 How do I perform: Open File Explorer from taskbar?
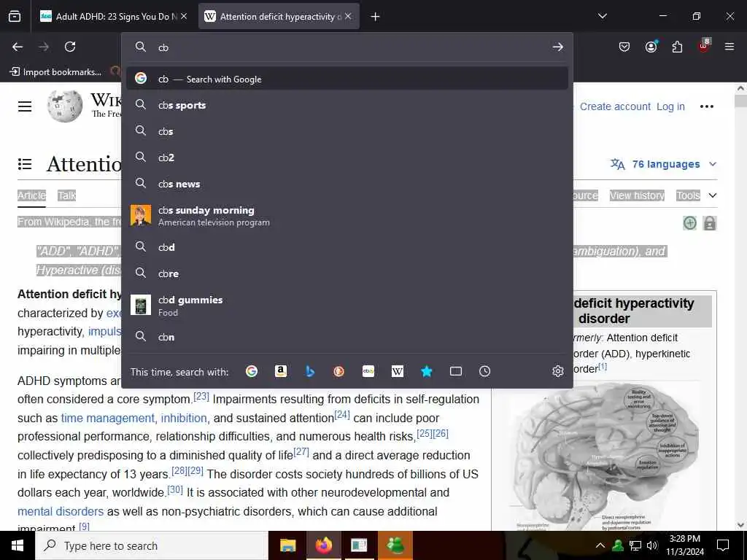tap(287, 545)
